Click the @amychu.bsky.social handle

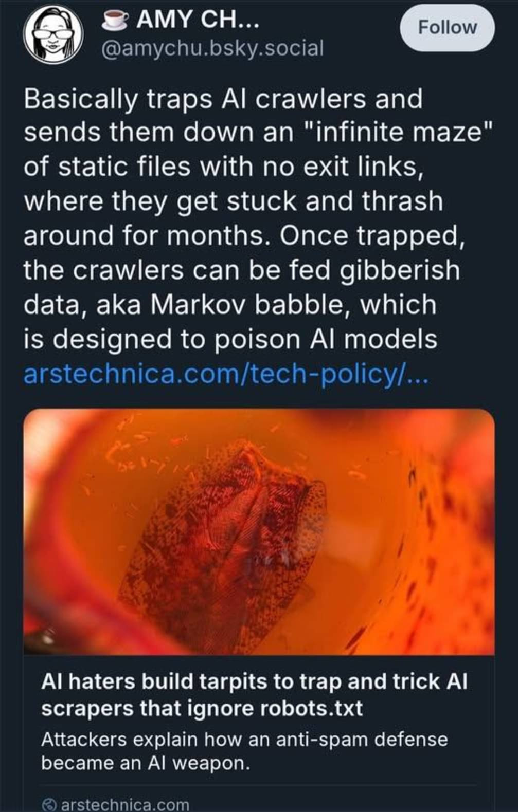pyautogui.click(x=212, y=48)
